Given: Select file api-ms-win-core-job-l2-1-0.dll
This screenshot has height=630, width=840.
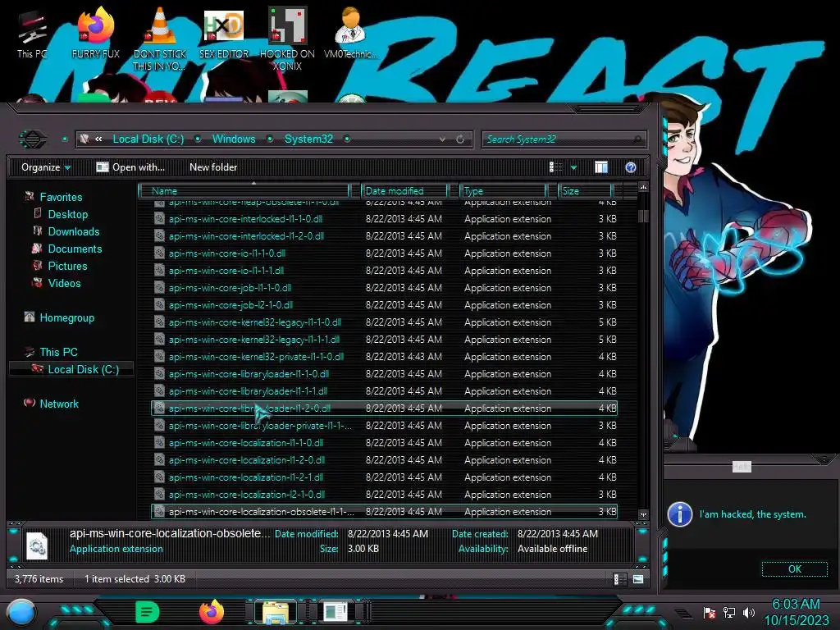Looking at the screenshot, I should pos(385,305).
